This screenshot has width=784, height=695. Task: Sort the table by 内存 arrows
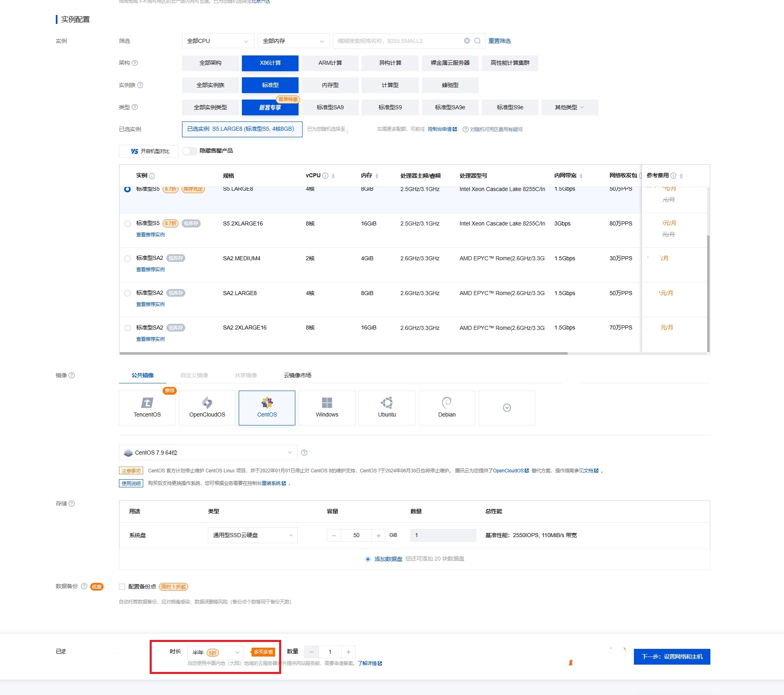(x=377, y=176)
